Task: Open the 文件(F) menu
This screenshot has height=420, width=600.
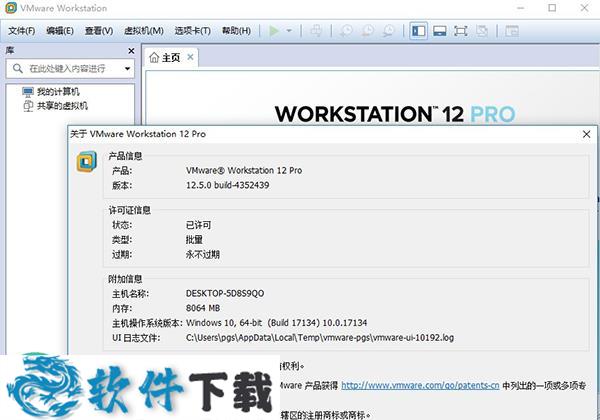Action: 21,31
